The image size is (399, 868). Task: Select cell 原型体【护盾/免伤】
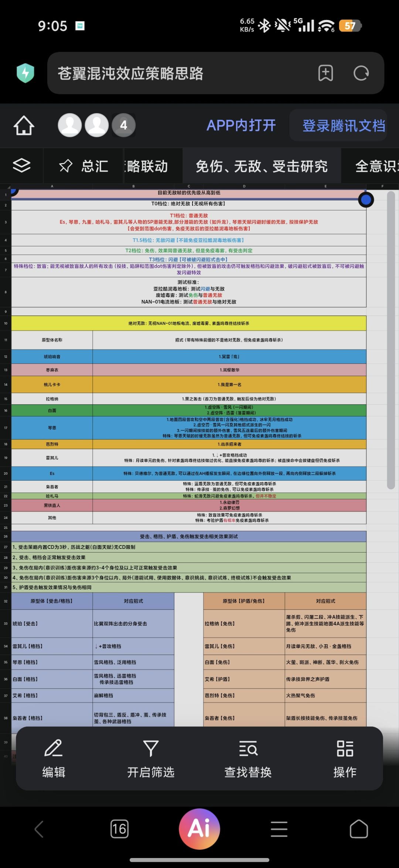(244, 601)
